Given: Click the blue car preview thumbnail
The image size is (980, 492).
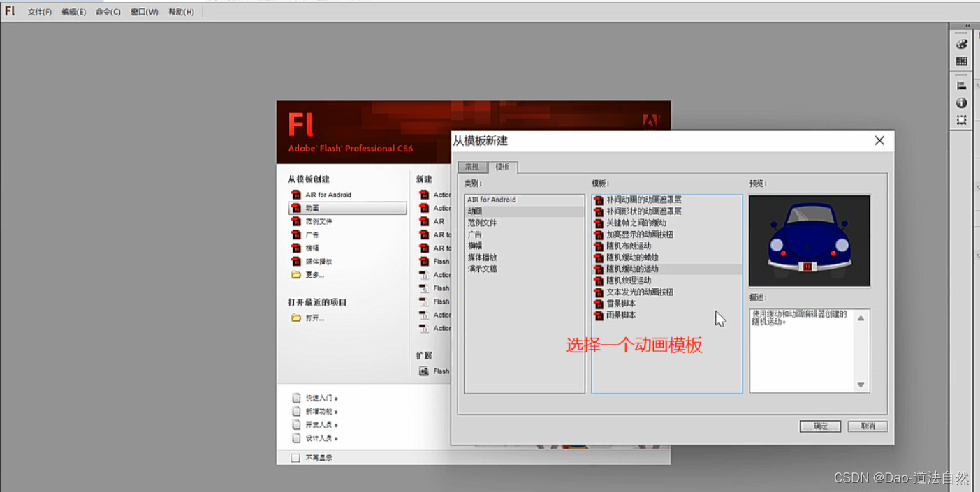Looking at the screenshot, I should pos(809,239).
